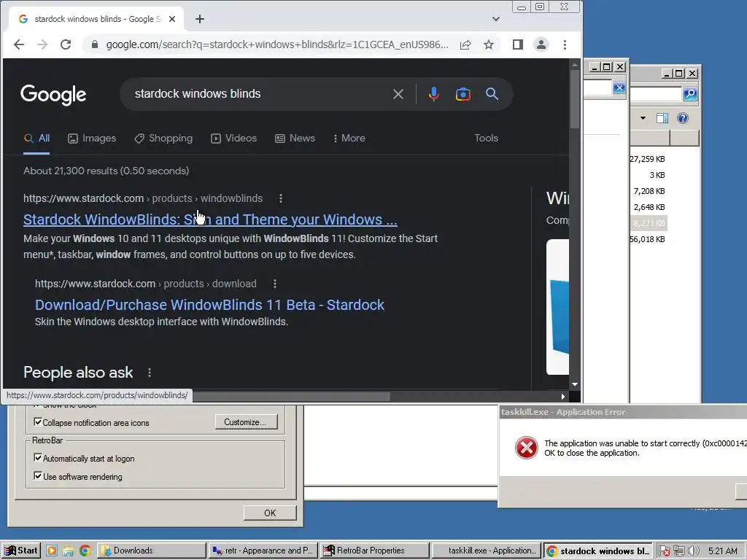Viewport: 747px width, 560px height.
Task: Select the 2,648 KB file row
Action: [x=648, y=207]
